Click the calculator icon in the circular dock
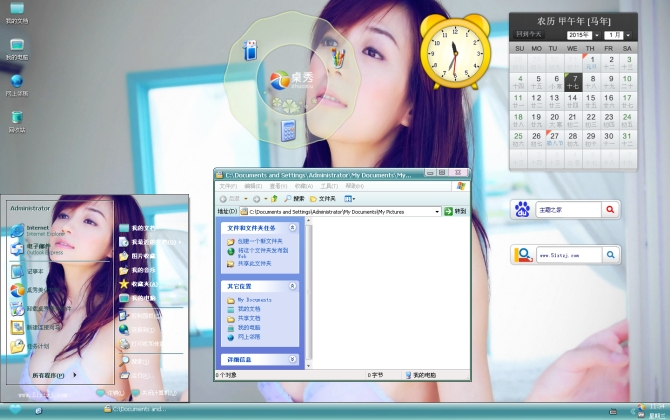Image resolution: width=670 pixels, height=420 pixels. (288, 130)
